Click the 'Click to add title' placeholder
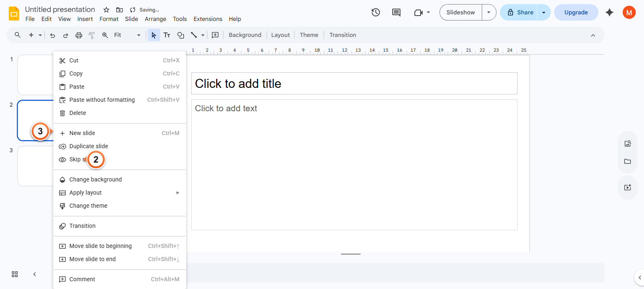Viewport: 644px width, 289px height. (x=354, y=83)
